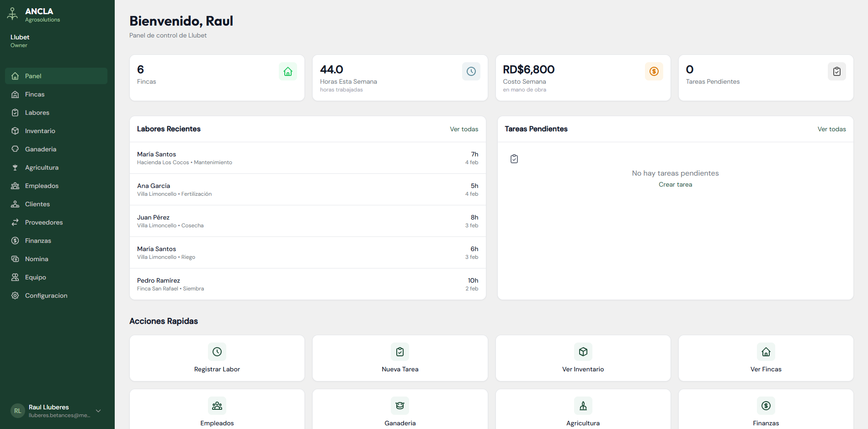Click the orange dollar Costo Semana icon
The width and height of the screenshot is (868, 429).
pyautogui.click(x=654, y=71)
